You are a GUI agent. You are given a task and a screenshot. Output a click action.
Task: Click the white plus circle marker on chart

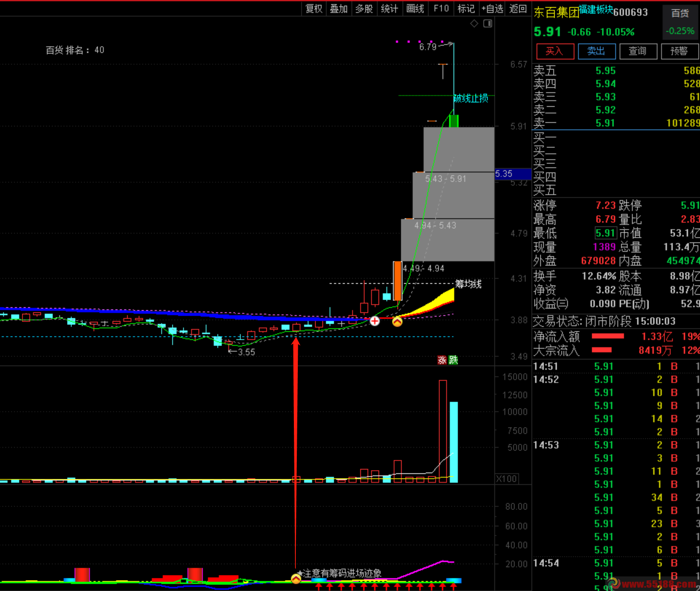click(x=375, y=321)
